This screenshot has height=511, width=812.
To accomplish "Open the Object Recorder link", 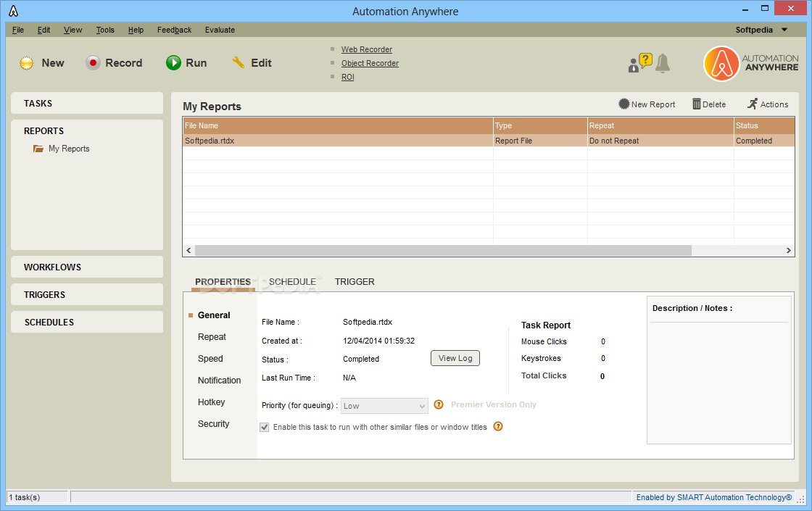I will [x=370, y=63].
